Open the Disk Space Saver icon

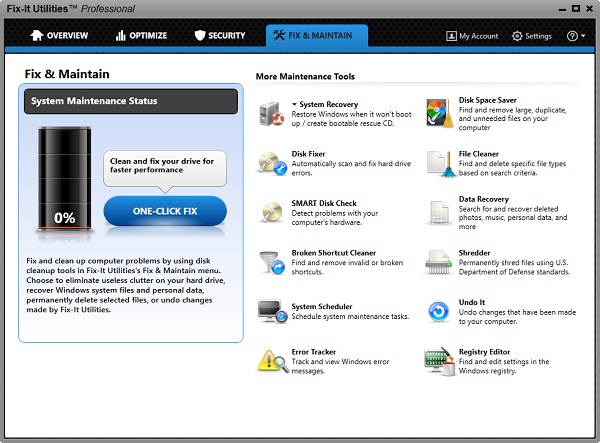439,112
